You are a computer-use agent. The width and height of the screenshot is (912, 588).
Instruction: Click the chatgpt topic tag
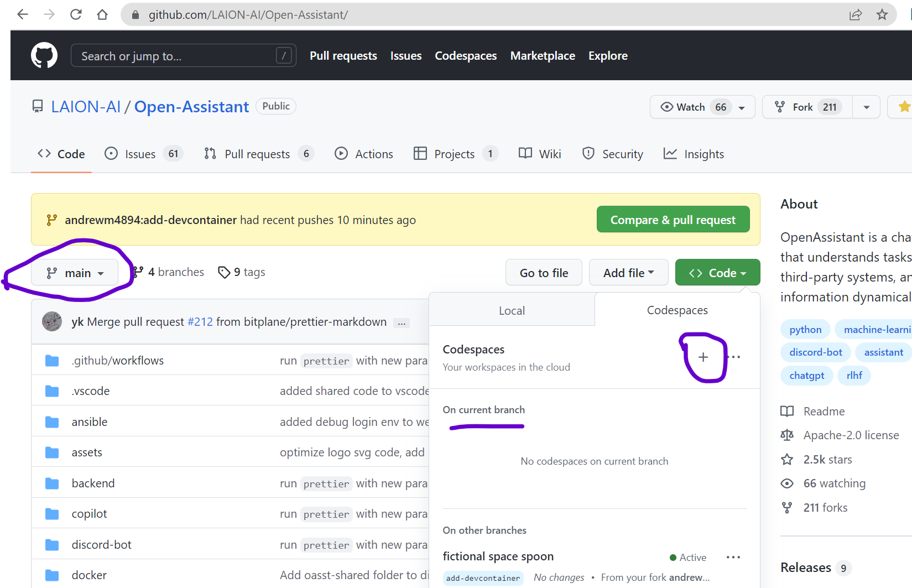[807, 376]
